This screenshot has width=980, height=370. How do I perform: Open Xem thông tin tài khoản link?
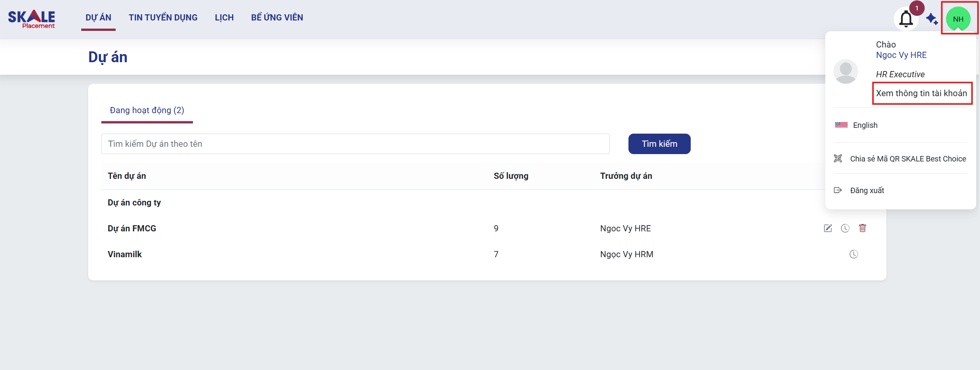(921, 93)
